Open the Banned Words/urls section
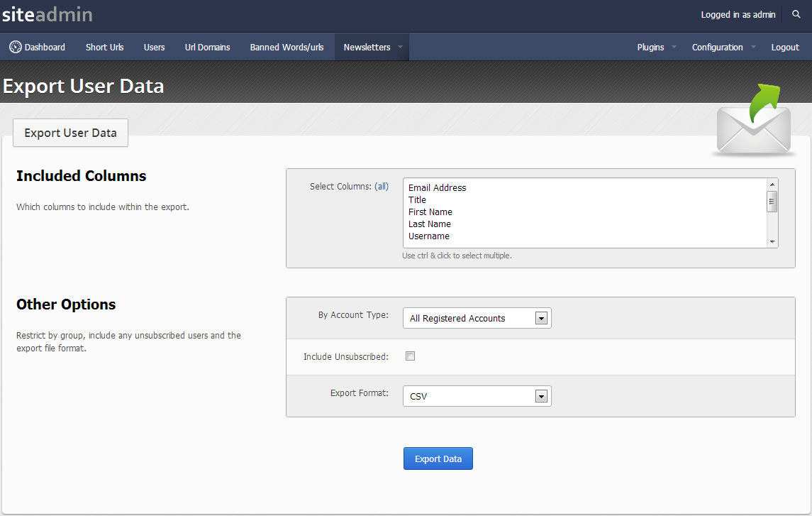Image resolution: width=812 pixels, height=516 pixels. coord(287,48)
